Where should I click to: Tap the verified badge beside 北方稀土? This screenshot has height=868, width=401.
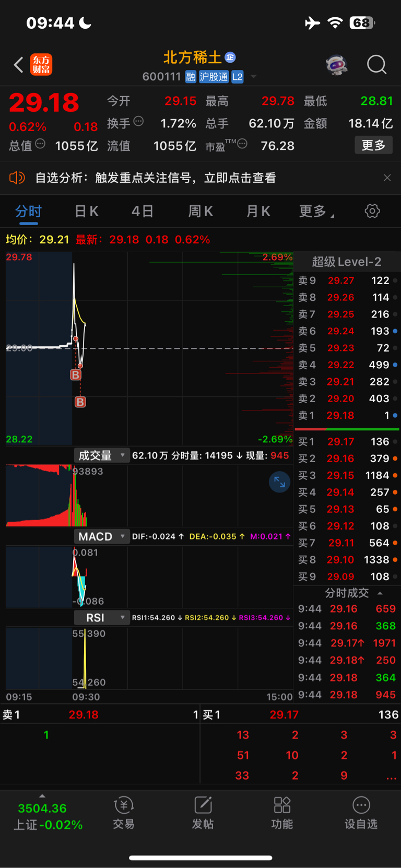(x=230, y=57)
